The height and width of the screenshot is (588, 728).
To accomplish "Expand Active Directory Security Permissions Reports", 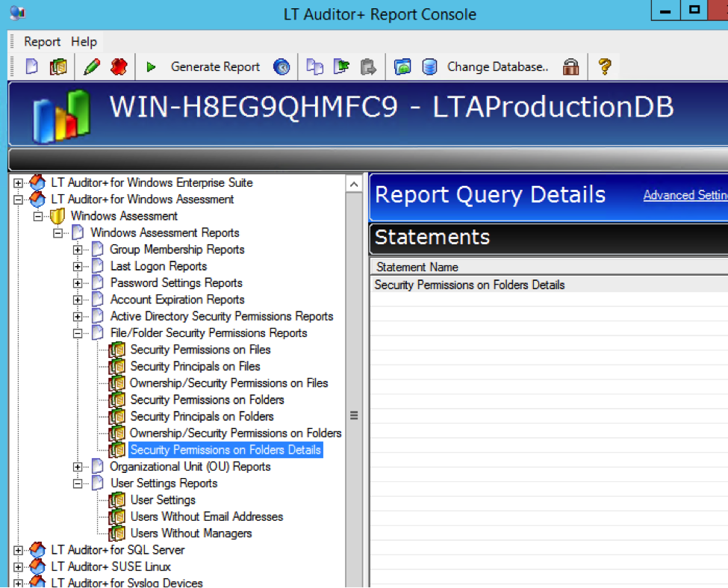I will click(x=78, y=317).
